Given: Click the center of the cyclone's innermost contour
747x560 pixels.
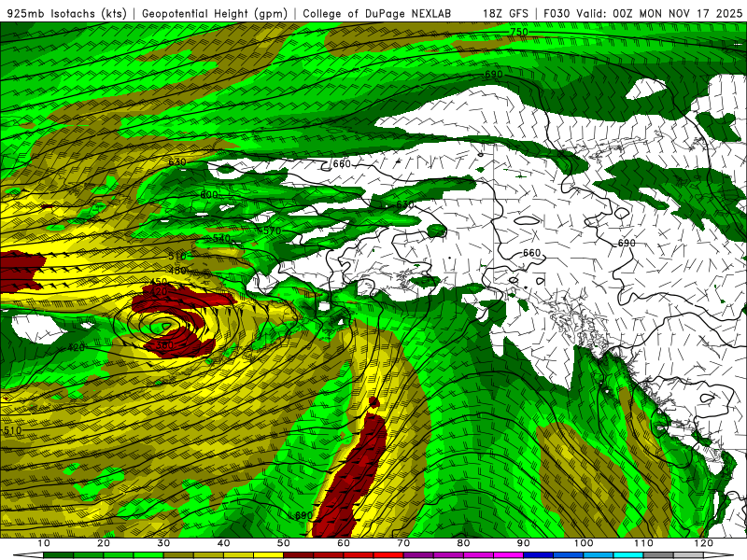Looking at the screenshot, I should click(x=166, y=326).
